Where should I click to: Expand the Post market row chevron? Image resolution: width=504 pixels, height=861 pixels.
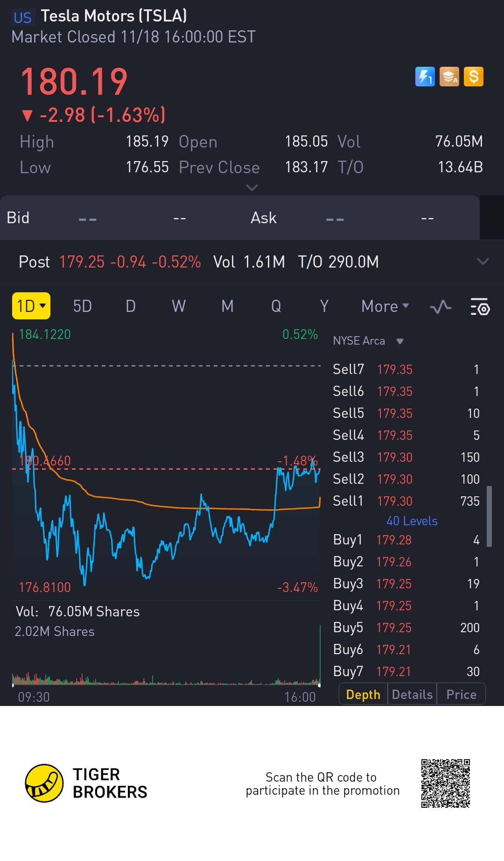point(483,261)
